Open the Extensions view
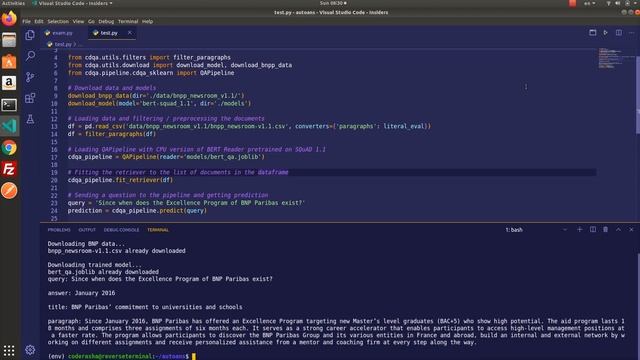Image resolution: width=640 pixels, height=360 pixels. click(x=30, y=98)
